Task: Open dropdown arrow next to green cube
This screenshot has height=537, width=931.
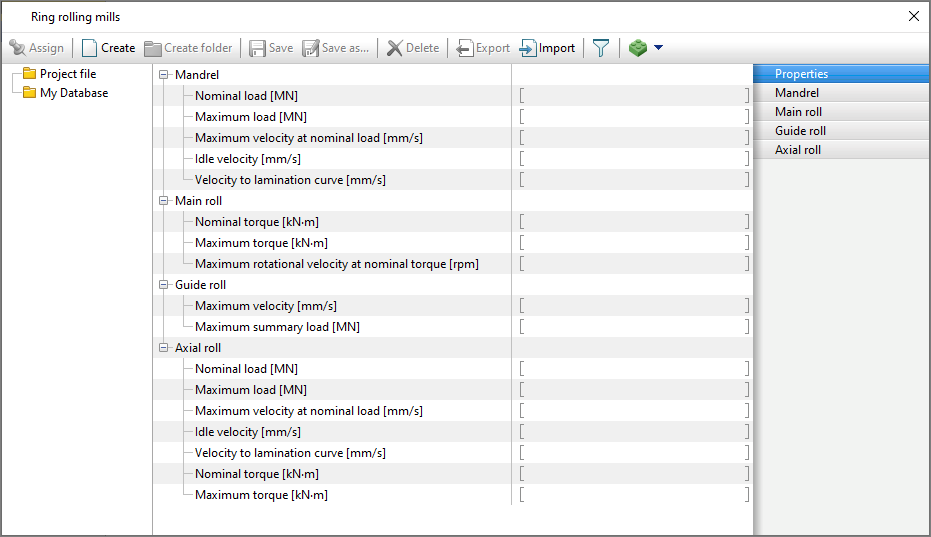Action: click(658, 48)
